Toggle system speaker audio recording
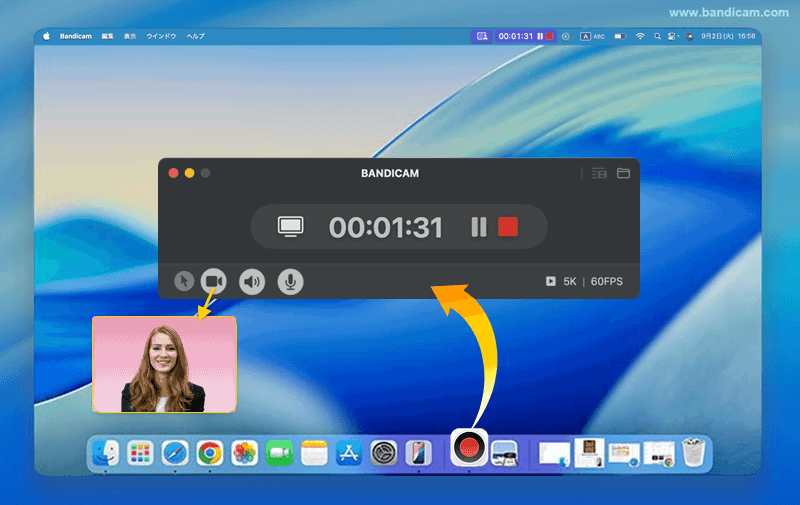Screen dimensions: 800x505 pos(252,281)
